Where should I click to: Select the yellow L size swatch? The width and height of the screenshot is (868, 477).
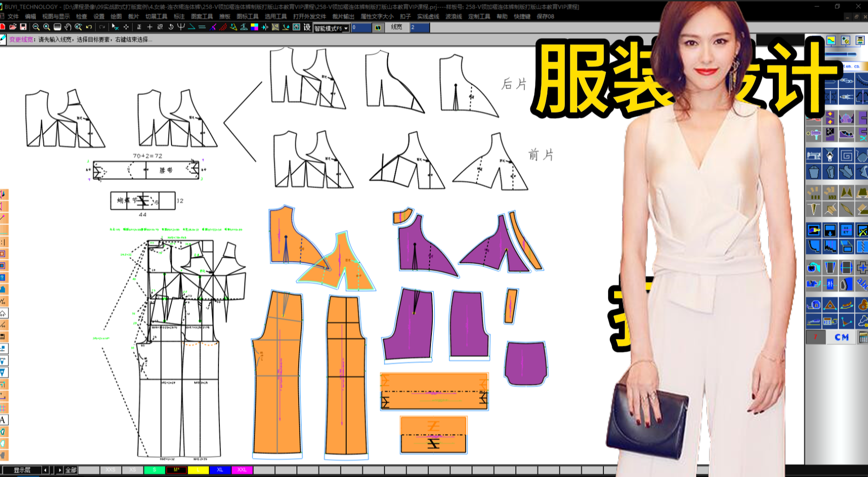click(x=198, y=470)
